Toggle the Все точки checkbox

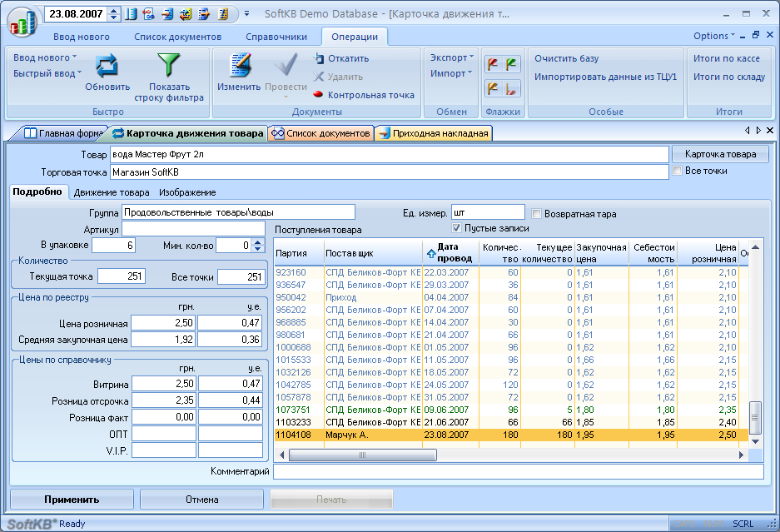677,171
